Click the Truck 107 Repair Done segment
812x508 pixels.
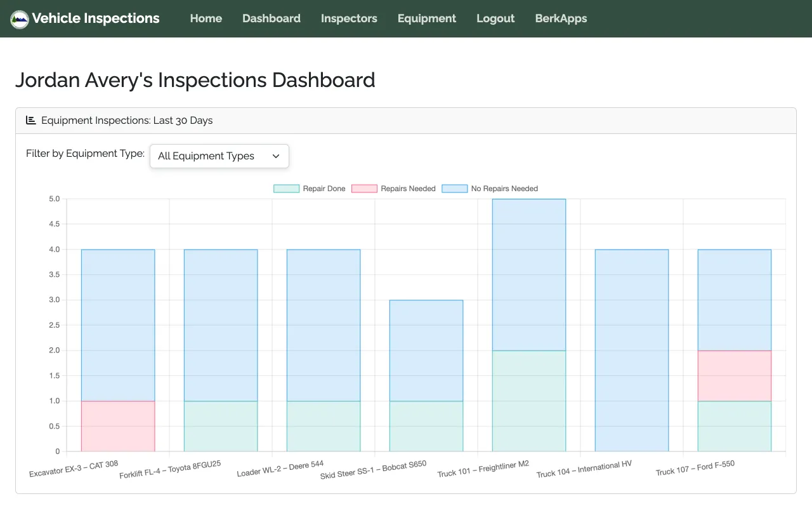click(x=735, y=426)
